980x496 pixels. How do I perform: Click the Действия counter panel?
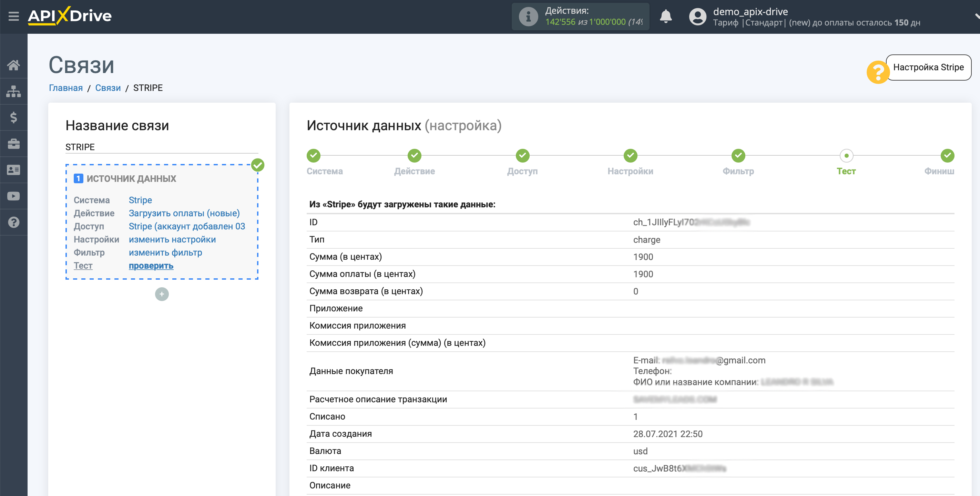point(581,16)
